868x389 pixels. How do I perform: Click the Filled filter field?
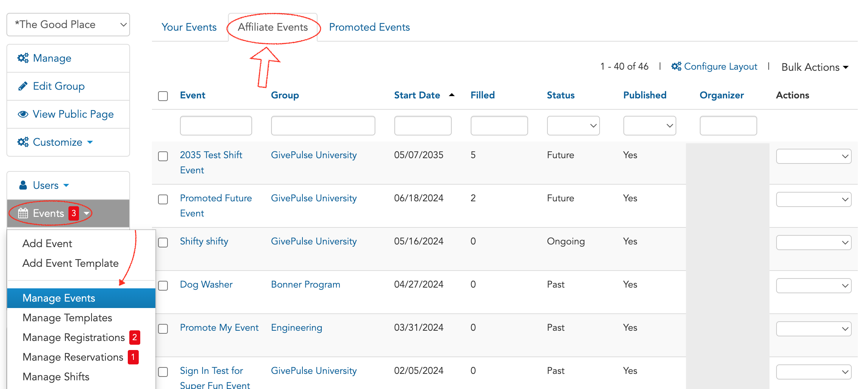click(x=499, y=126)
